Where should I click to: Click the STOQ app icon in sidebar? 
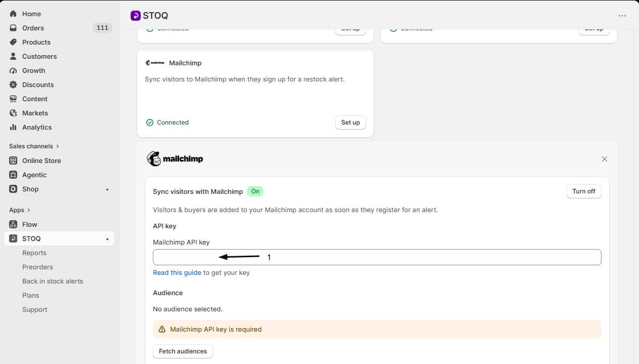tap(13, 238)
